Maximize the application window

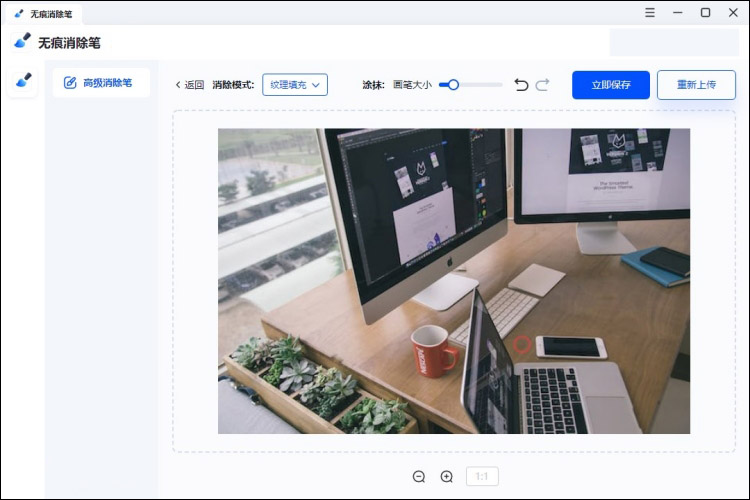click(x=706, y=12)
